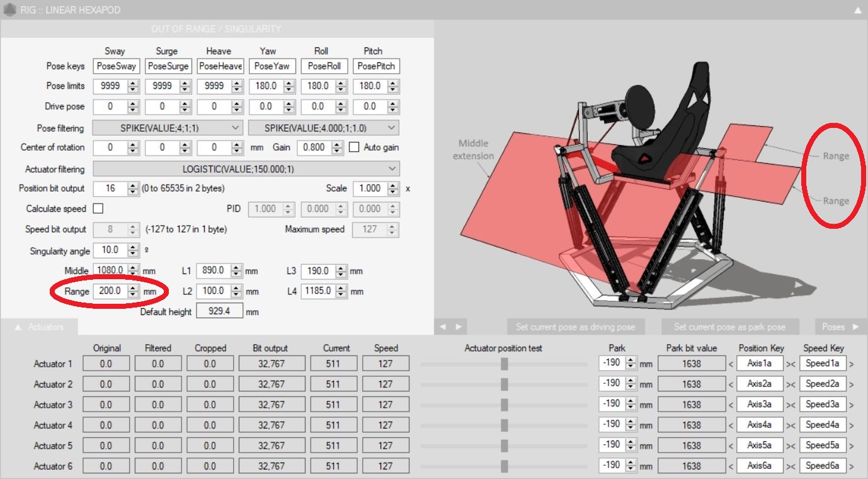Image resolution: width=868 pixels, height=479 pixels.
Task: Increase Singularity angle using up arrow
Action: [x=133, y=248]
